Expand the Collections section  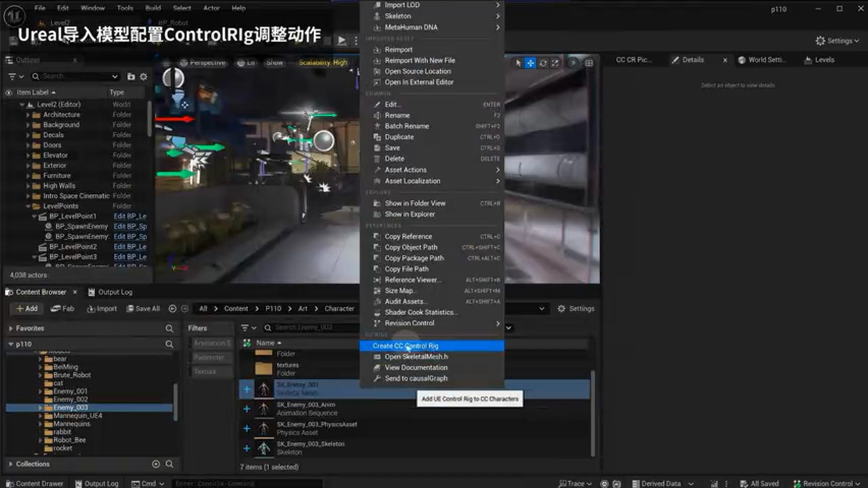[x=11, y=464]
